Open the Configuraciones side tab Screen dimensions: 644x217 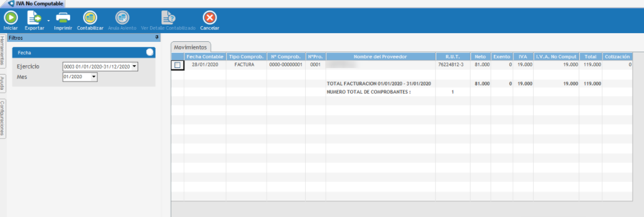3,118
